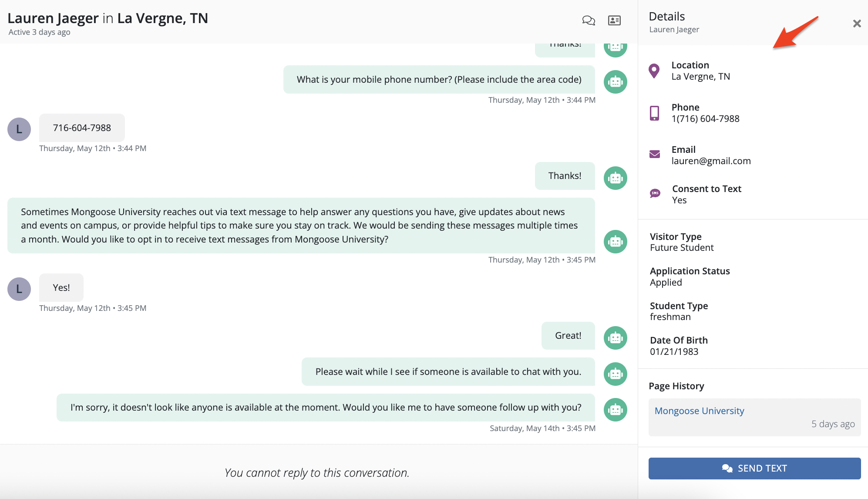Click bot avatar next to Great! message
Viewport: 868px width, 499px height.
pyautogui.click(x=615, y=338)
